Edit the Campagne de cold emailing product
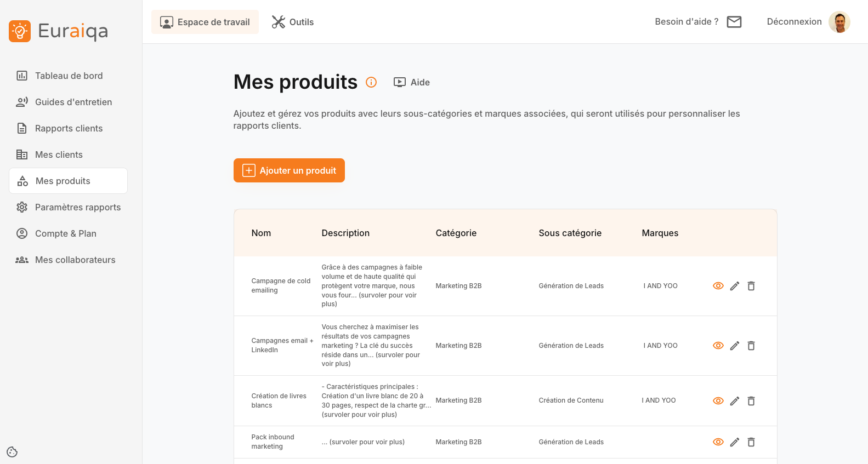The width and height of the screenshot is (868, 464). [x=735, y=286]
